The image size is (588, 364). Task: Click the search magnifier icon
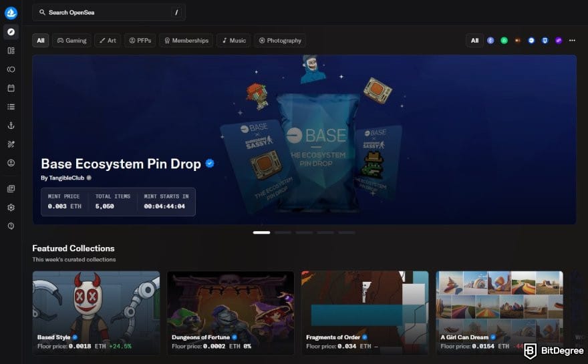point(42,13)
